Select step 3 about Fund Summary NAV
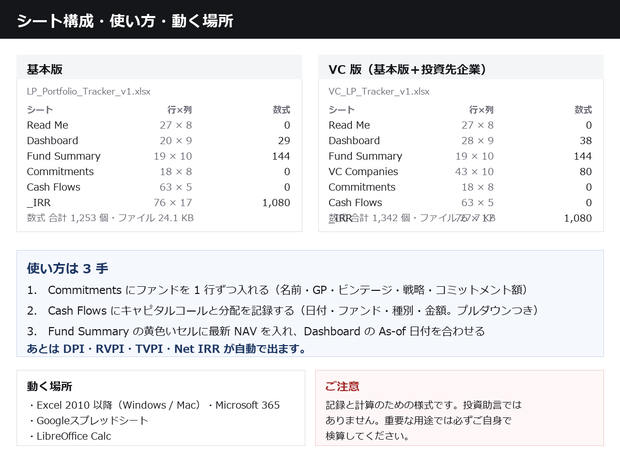 point(256,331)
